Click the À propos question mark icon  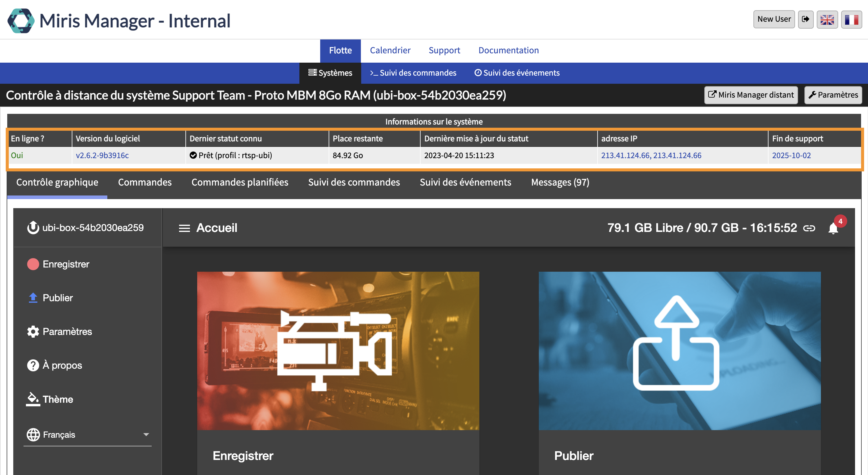pos(33,366)
